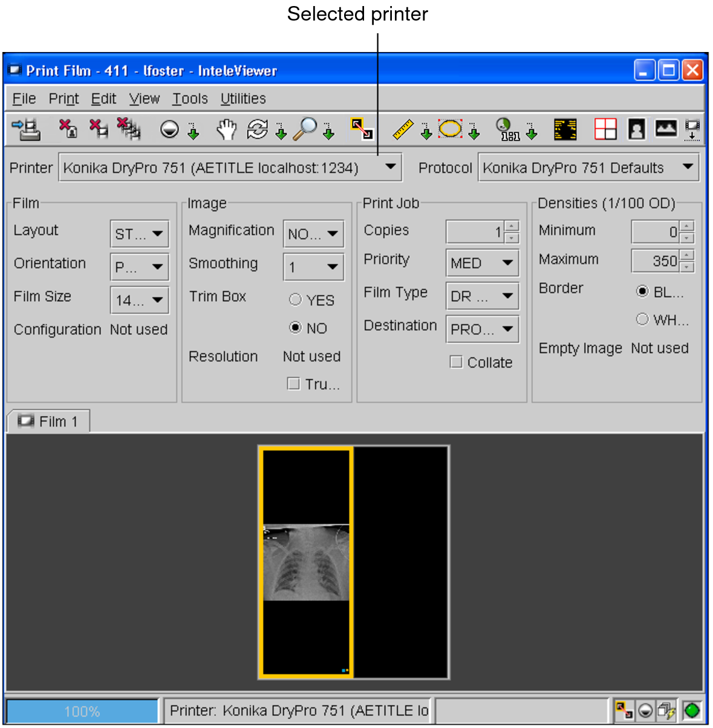
Task: Click the Maximum density value field
Action: (x=656, y=261)
